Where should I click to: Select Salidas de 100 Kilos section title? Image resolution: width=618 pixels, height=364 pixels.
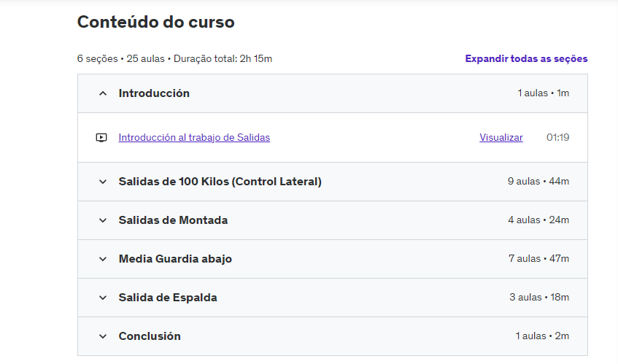click(x=220, y=182)
